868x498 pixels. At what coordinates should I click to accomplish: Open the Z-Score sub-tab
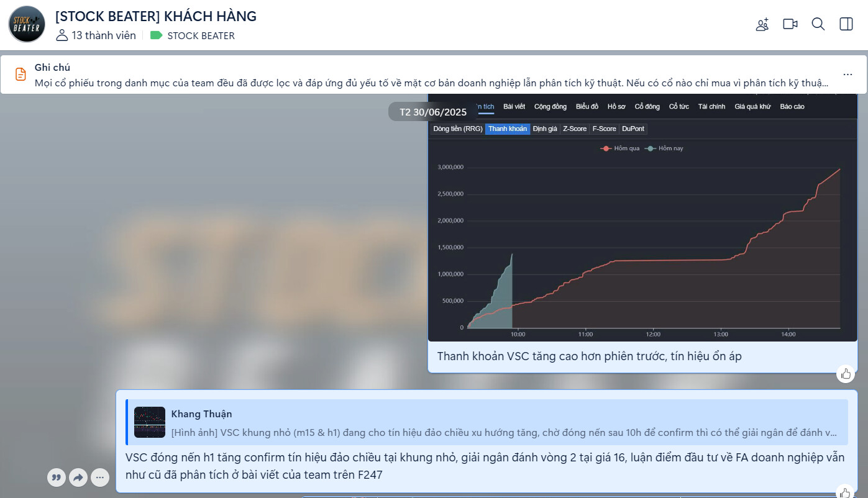575,129
